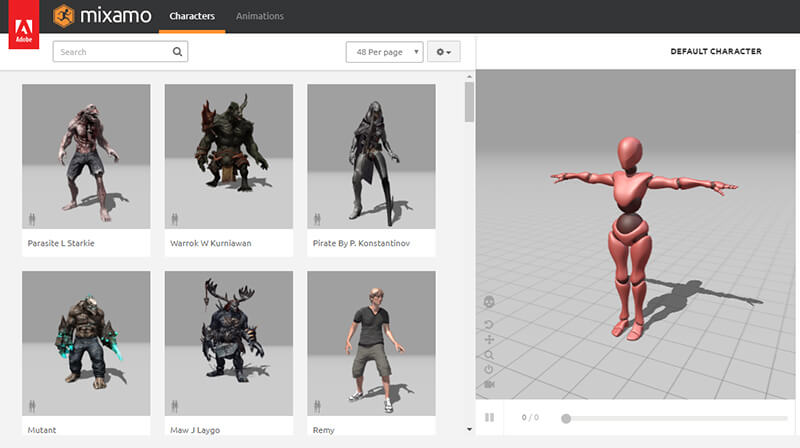The width and height of the screenshot is (800, 448).
Task: Click the 0 / 0 frame counter
Action: (x=530, y=417)
